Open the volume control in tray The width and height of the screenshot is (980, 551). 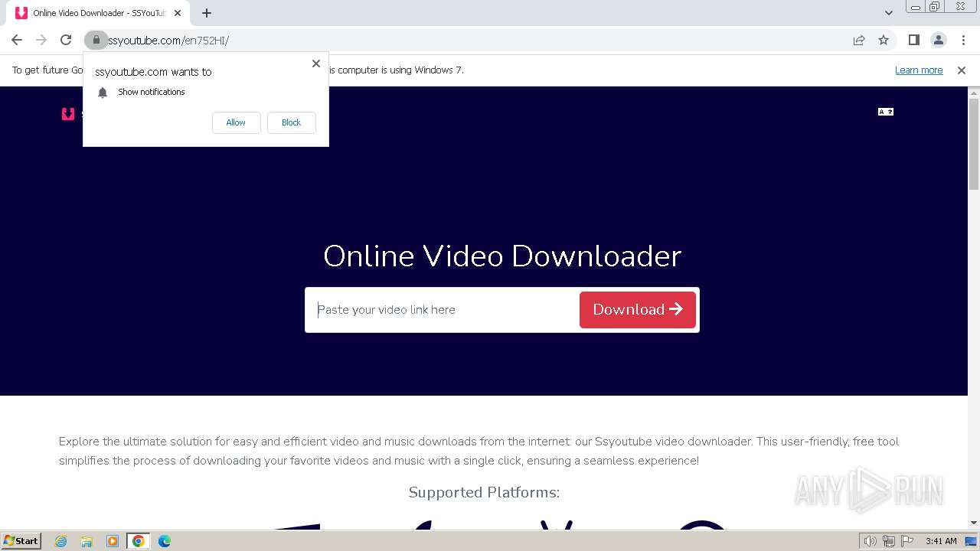pyautogui.click(x=871, y=541)
